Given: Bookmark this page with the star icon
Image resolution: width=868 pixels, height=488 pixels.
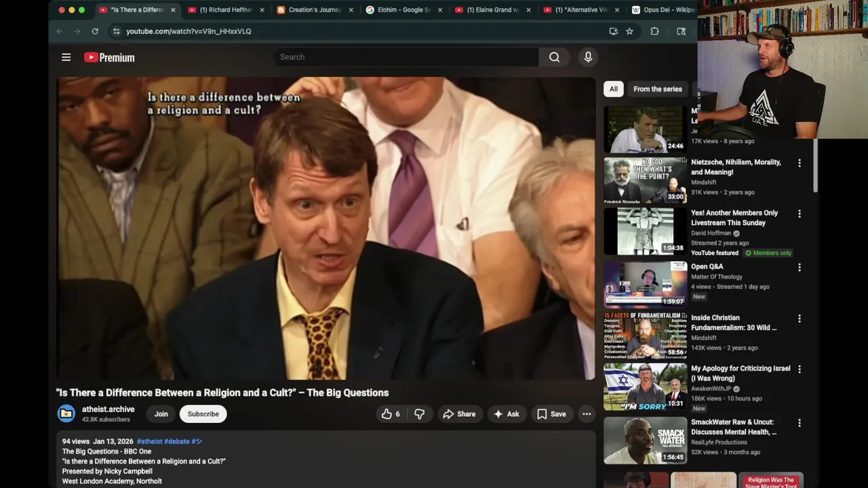Looking at the screenshot, I should pyautogui.click(x=629, y=31).
